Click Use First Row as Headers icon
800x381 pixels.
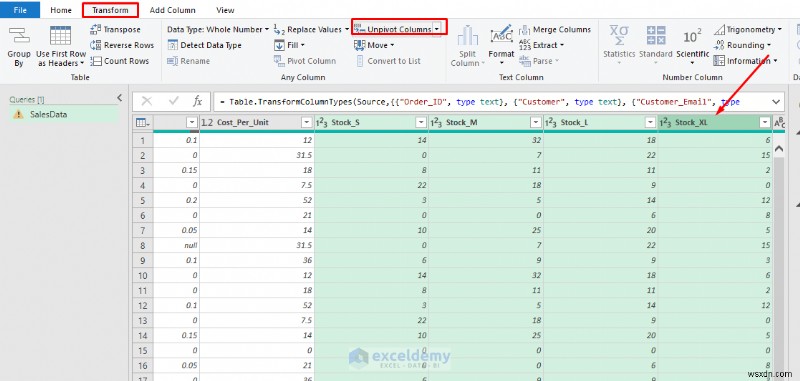(60, 36)
